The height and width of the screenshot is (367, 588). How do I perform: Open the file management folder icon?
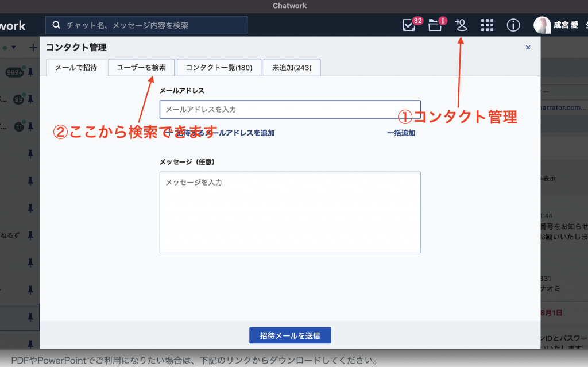(x=435, y=25)
